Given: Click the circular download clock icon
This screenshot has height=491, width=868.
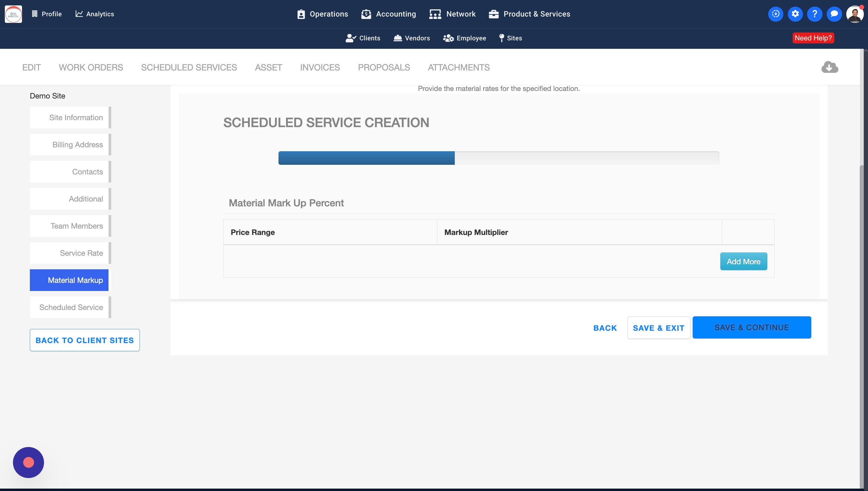Looking at the screenshot, I should click(775, 14).
